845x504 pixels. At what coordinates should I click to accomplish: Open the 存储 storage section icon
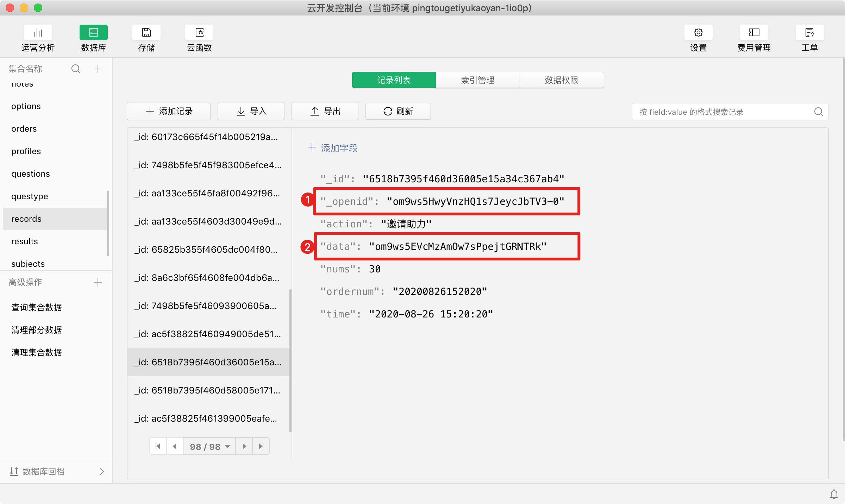(146, 33)
